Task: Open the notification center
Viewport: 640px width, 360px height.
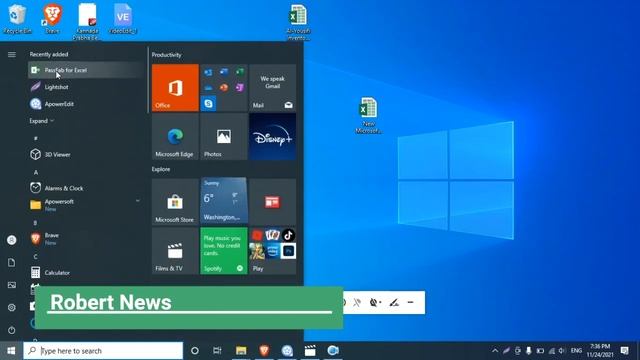Action: pos(624,351)
